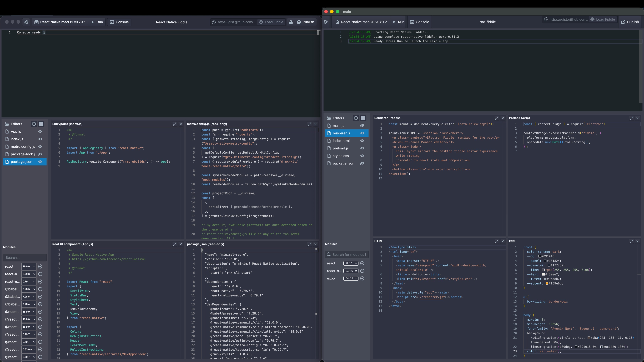Select package.json in left window Editors list
The width and height of the screenshot is (644, 362).
click(25, 162)
